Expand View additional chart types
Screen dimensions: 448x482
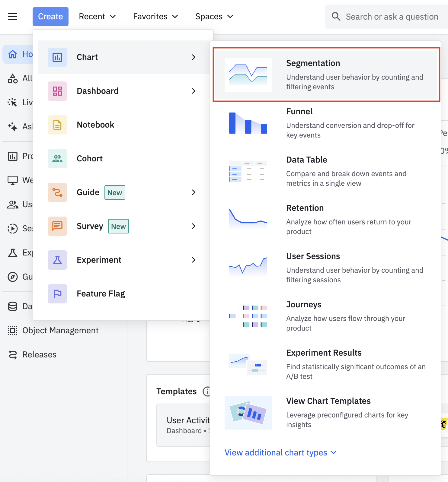pyautogui.click(x=280, y=453)
